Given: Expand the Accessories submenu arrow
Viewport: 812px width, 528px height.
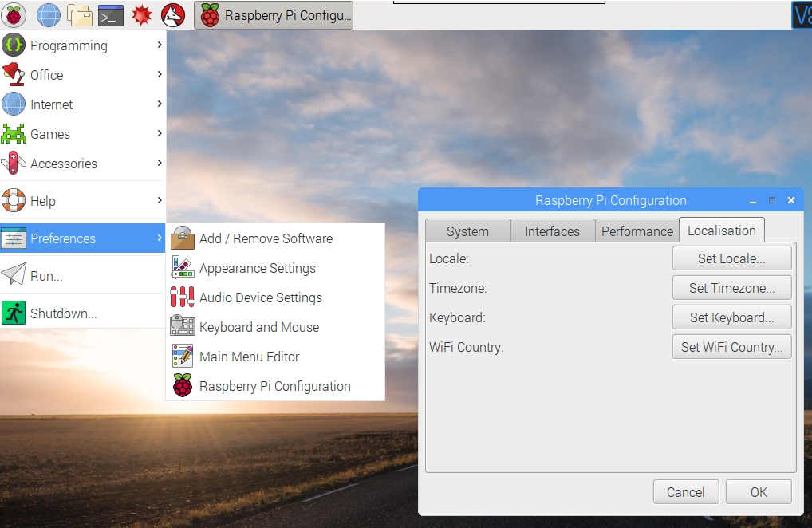Looking at the screenshot, I should coord(160,163).
